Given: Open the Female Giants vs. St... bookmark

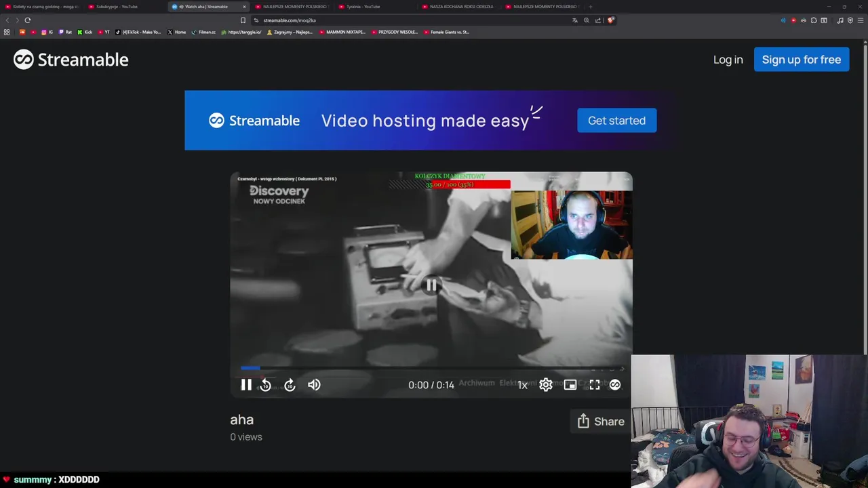Looking at the screenshot, I should [446, 32].
